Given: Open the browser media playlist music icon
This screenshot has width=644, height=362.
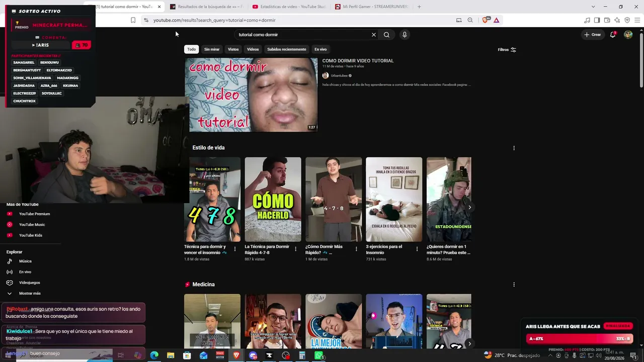Looking at the screenshot, I should pyautogui.click(x=587, y=20).
